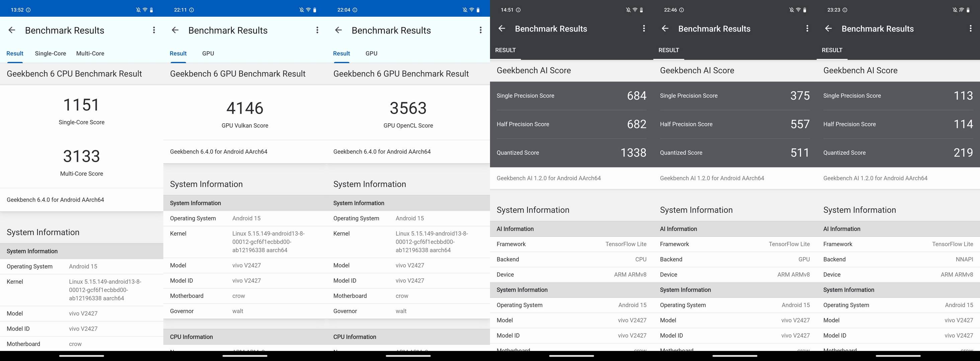Tap muted bell icon on 22:04 status bar

pyautogui.click(x=465, y=10)
